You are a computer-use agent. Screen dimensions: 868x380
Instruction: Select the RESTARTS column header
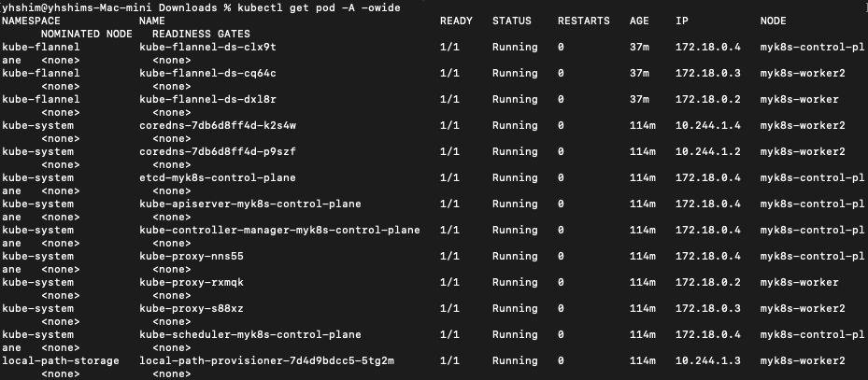coord(583,21)
